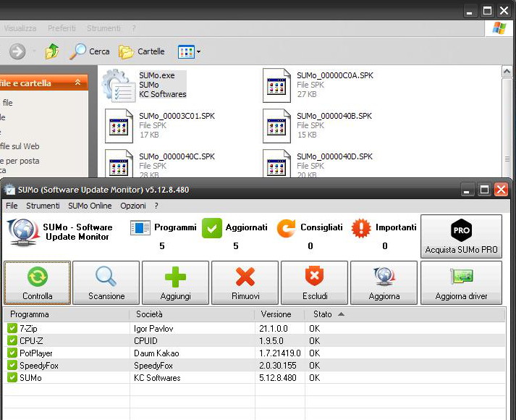The width and height of the screenshot is (516, 420).
Task: Click the Aggiorna globe button
Action: point(384,282)
